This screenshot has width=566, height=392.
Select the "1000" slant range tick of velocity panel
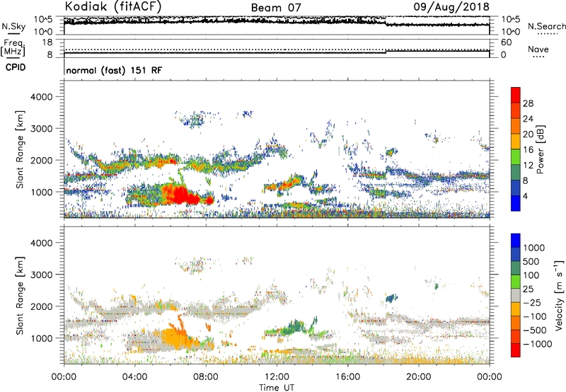[x=41, y=338]
